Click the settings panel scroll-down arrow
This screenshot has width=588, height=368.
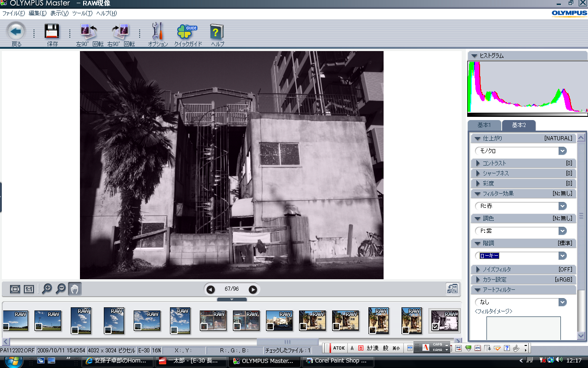click(581, 336)
